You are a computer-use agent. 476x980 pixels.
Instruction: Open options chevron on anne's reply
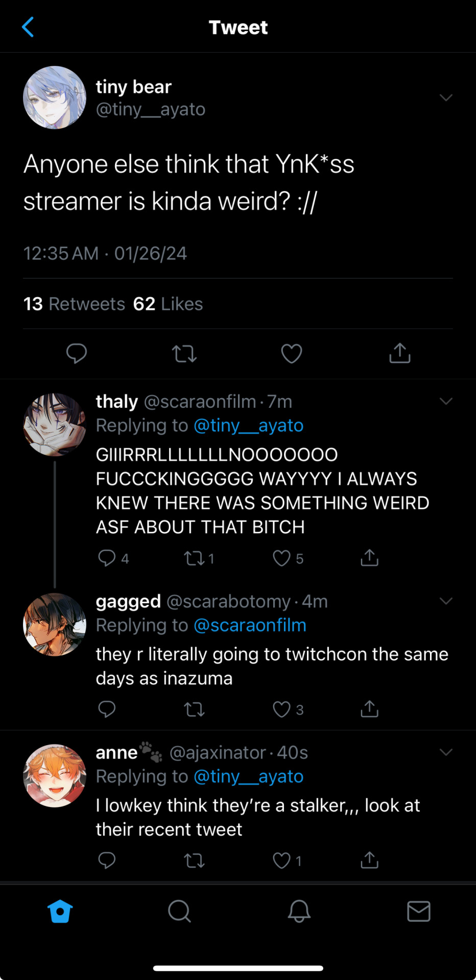coord(446,752)
